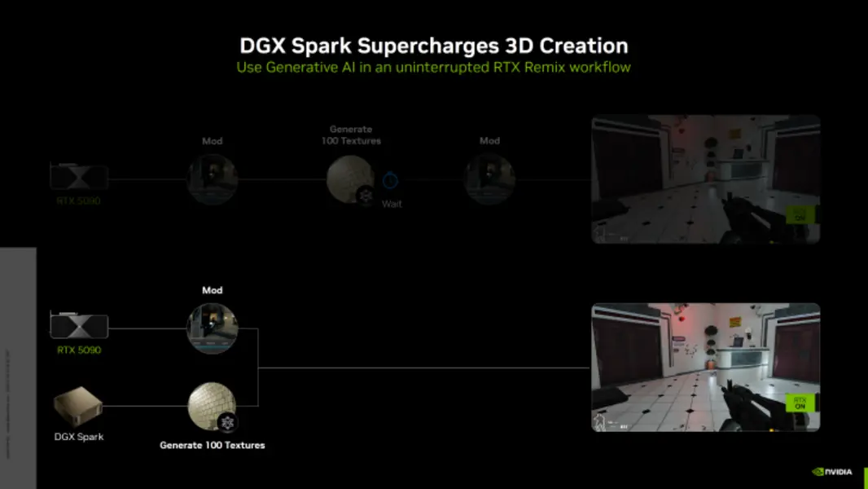Click the RTX 5090 GPU icon in top workflow
The height and width of the screenshot is (489, 868).
tap(79, 175)
